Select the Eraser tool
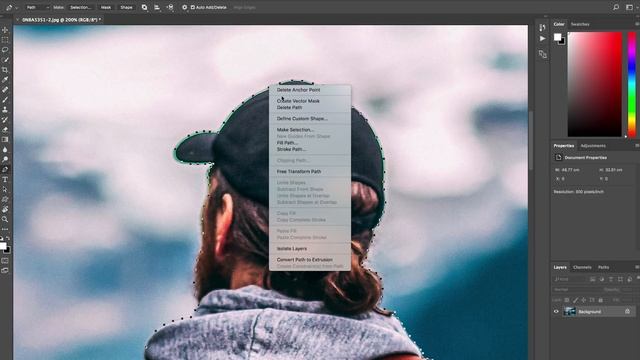Image resolution: width=640 pixels, height=360 pixels. [5, 130]
